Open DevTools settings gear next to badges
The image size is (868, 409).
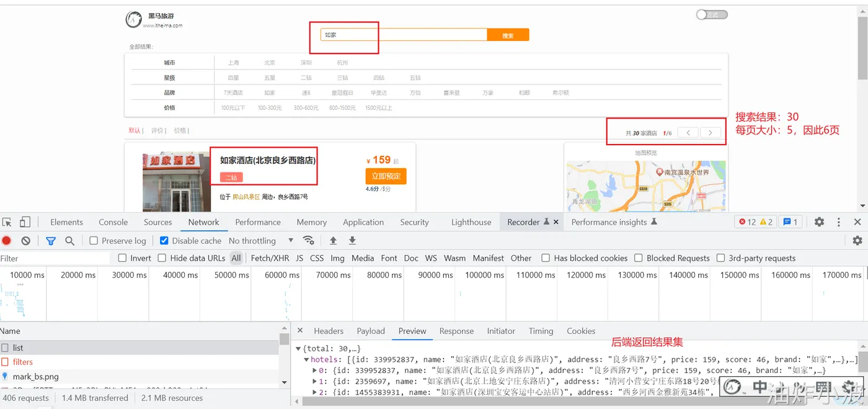click(819, 222)
